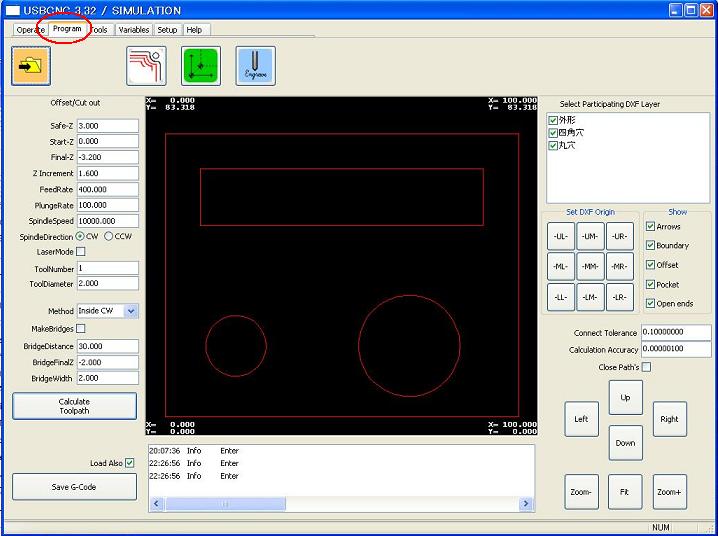Click Calculate Toolpath button
Viewport: 718px width, 536px height.
74,406
